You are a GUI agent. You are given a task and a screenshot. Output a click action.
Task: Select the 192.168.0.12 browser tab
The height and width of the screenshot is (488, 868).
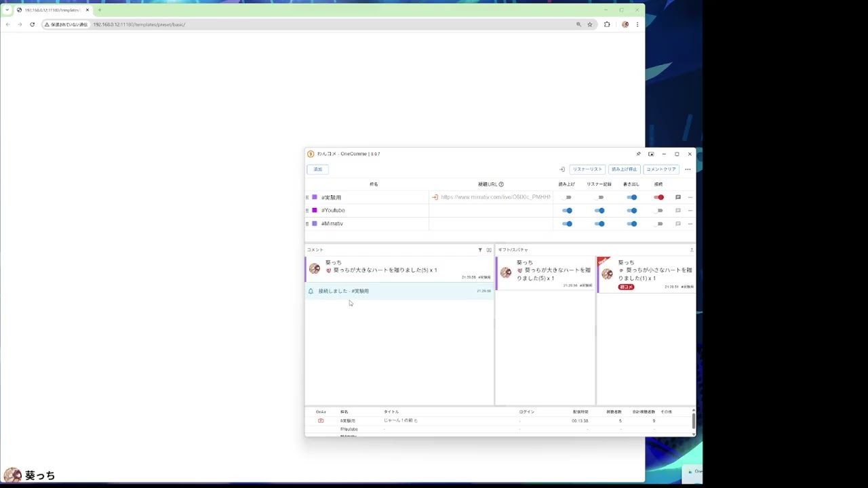(x=54, y=10)
